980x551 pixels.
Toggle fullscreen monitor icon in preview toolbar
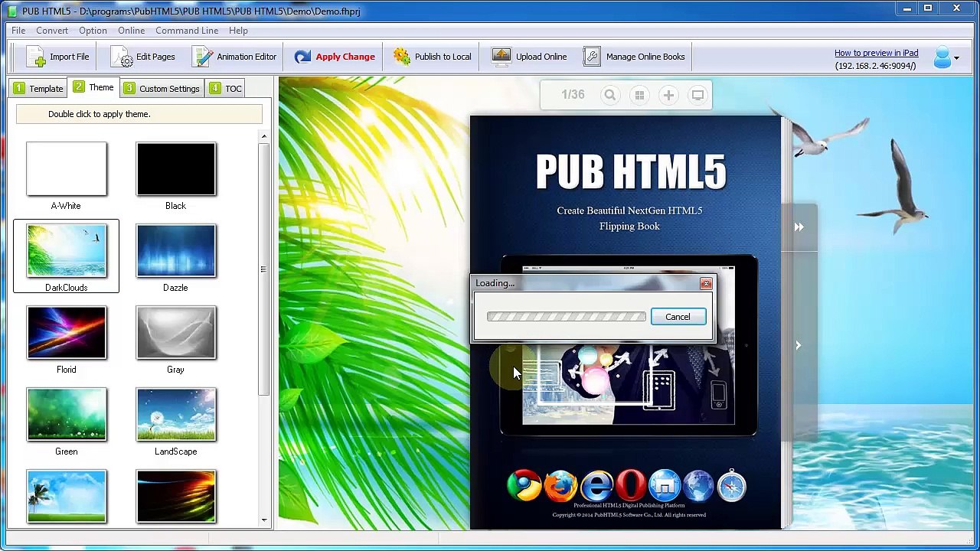pos(697,95)
